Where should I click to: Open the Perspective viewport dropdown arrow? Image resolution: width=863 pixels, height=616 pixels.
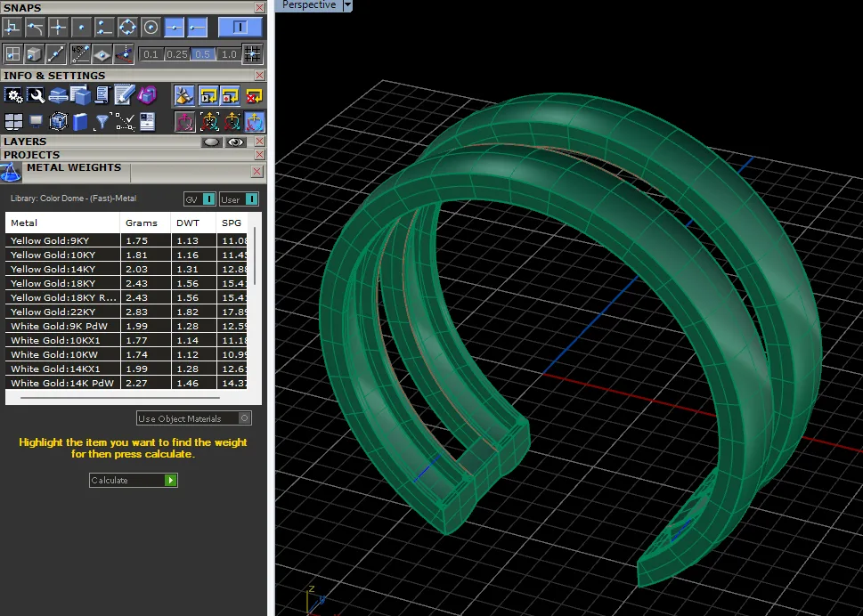tap(347, 5)
